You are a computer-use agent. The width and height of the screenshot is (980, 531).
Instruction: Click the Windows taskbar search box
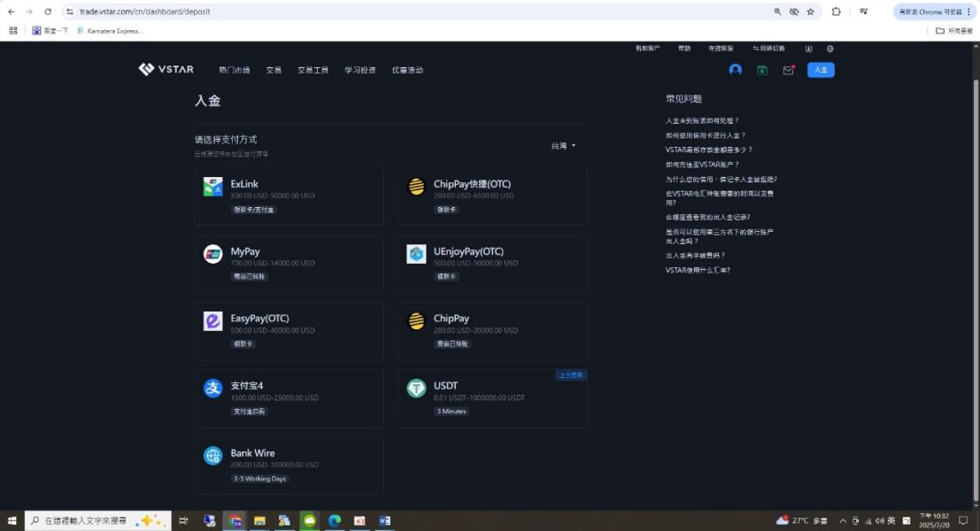click(x=97, y=520)
